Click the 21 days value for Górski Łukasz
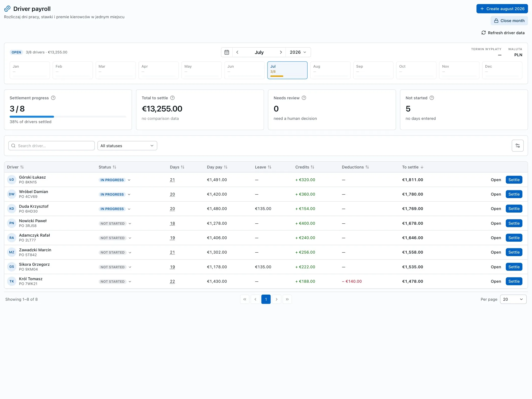Image resolution: width=532 pixels, height=399 pixels. point(172,180)
